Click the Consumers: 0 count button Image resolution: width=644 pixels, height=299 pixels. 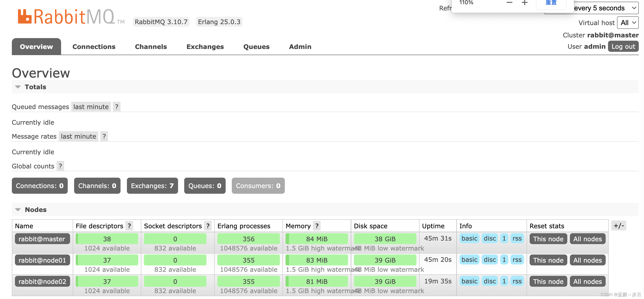tap(258, 186)
